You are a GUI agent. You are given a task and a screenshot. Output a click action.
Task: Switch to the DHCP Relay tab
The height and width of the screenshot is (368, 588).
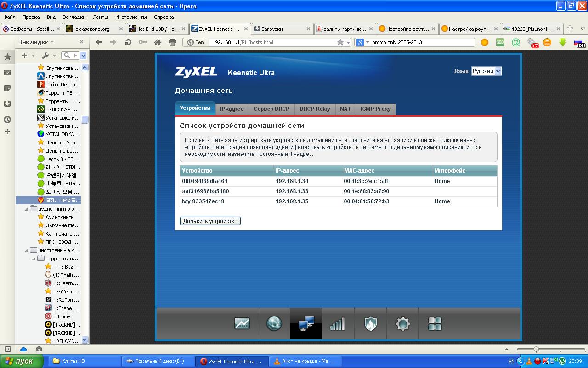point(315,109)
